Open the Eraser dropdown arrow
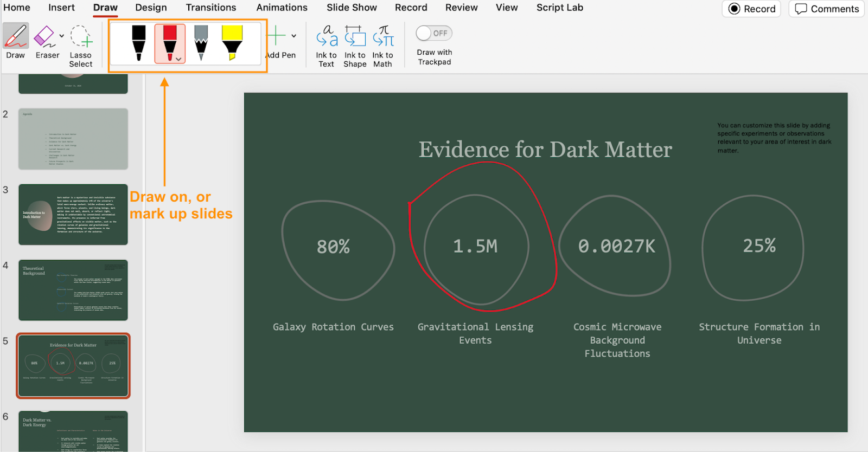Viewport: 868px width, 452px height. [x=62, y=36]
